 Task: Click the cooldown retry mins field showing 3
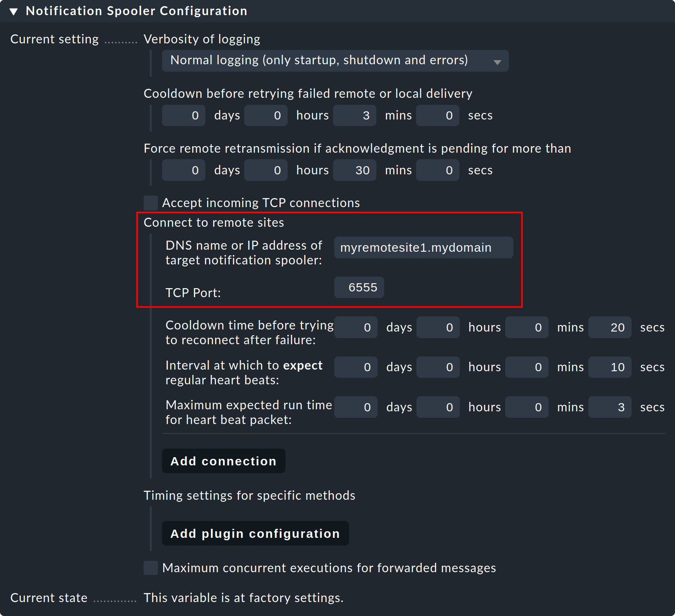[x=354, y=115]
